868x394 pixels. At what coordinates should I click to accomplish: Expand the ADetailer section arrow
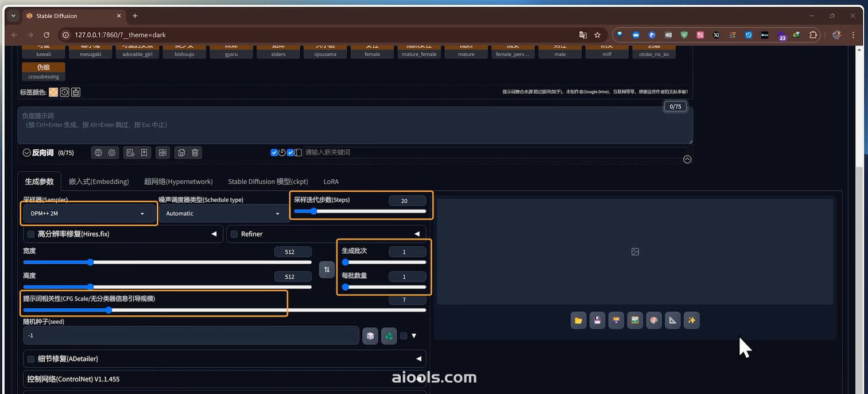[x=418, y=359]
